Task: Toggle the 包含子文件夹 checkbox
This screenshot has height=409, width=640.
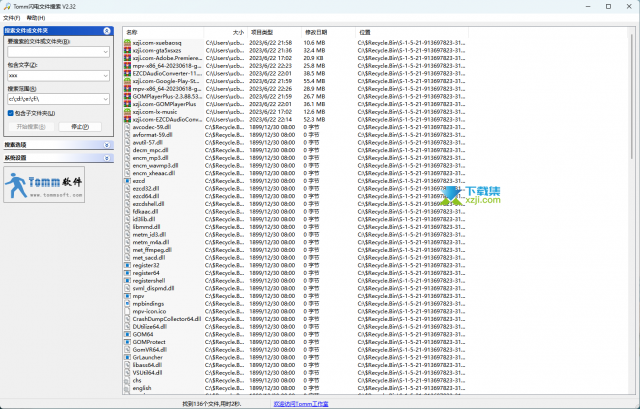Action: 11,113
